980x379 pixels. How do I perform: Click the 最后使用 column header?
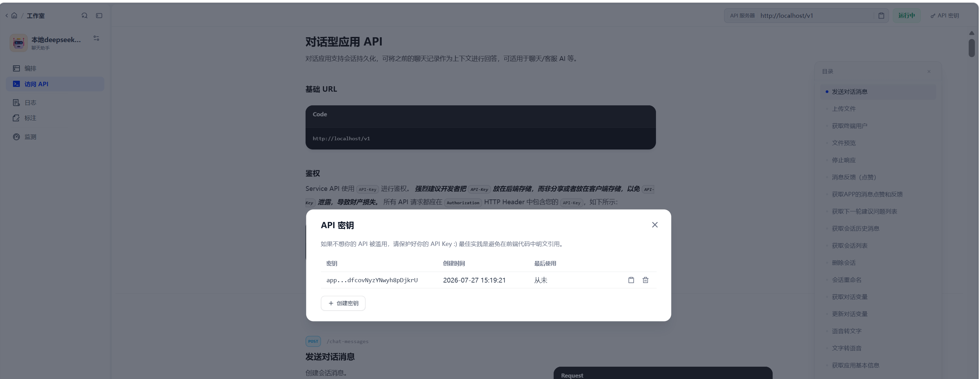(x=545, y=264)
